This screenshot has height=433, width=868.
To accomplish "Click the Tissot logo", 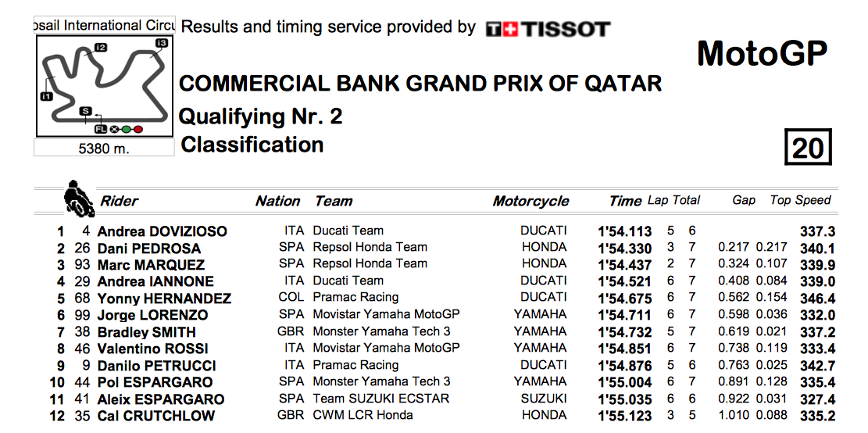I will [x=548, y=29].
